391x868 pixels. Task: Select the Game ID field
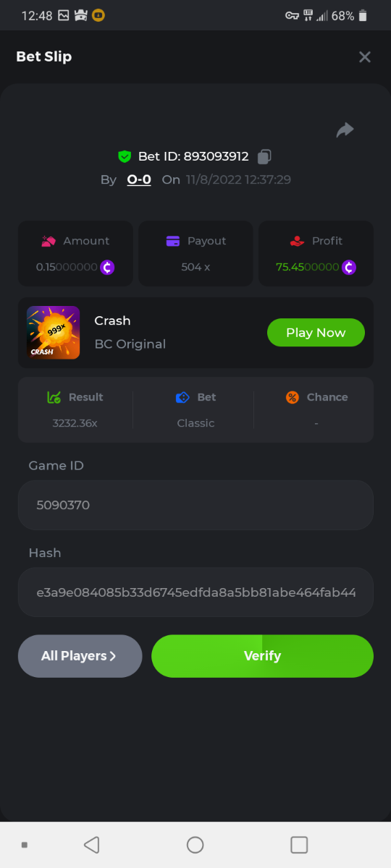[195, 505]
